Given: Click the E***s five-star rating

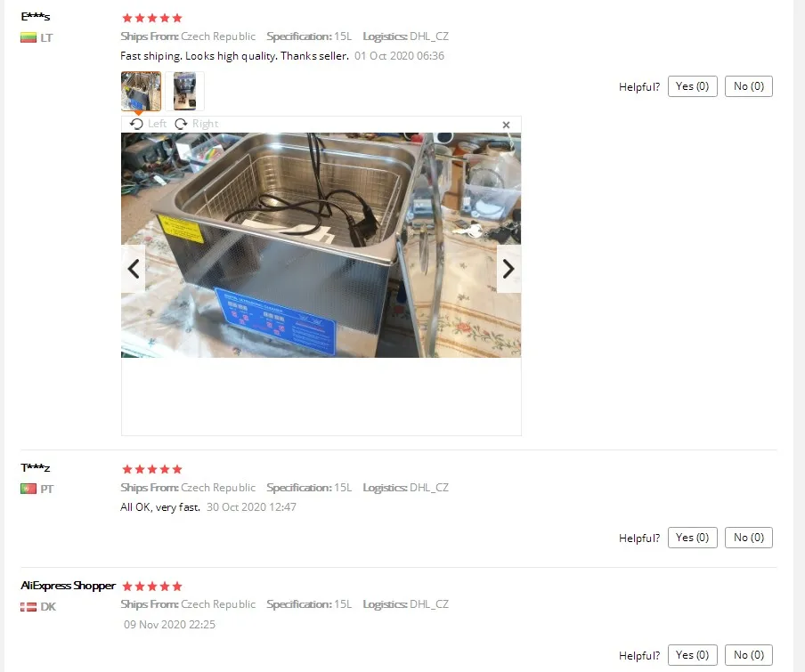Looking at the screenshot, I should [x=152, y=18].
